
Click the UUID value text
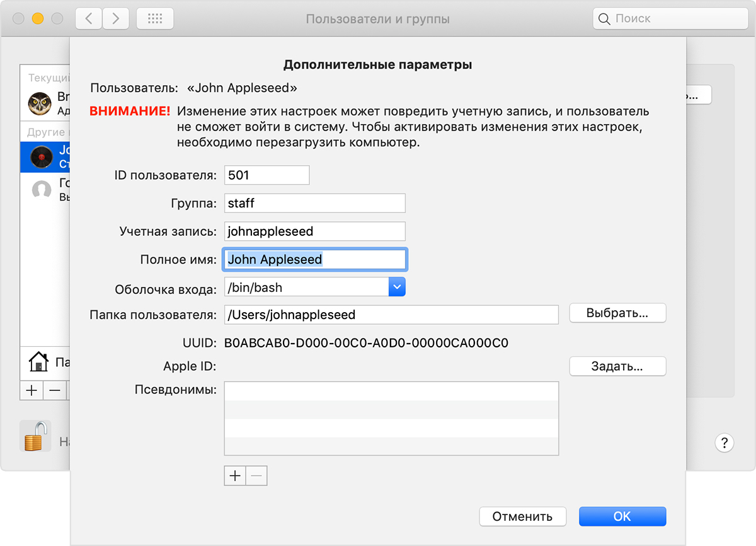click(366, 344)
